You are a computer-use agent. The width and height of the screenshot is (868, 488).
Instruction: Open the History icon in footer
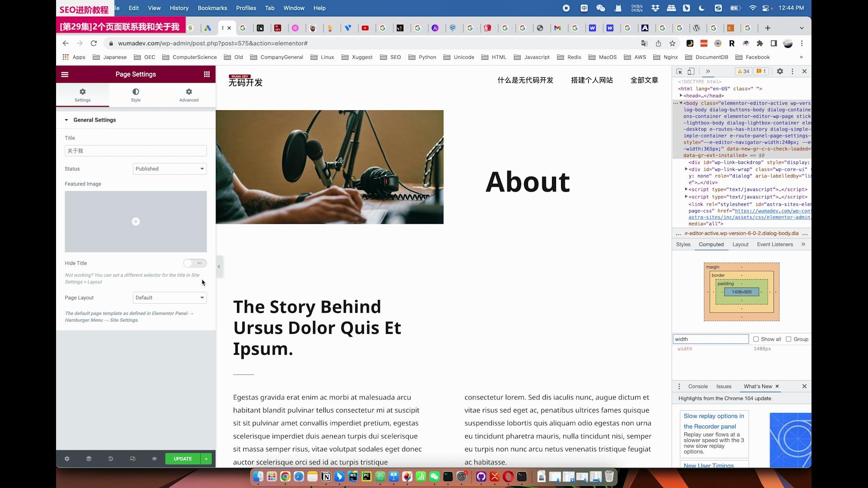point(111,459)
